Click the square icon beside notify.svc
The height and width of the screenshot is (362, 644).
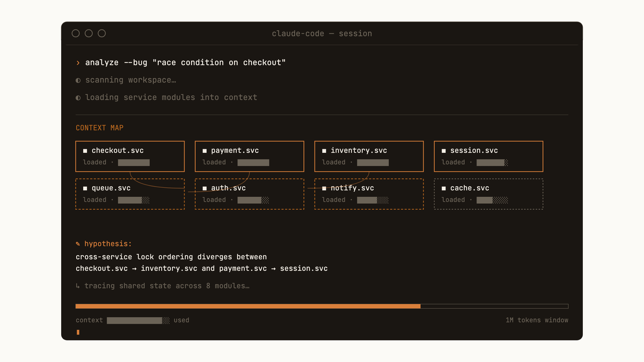pyautogui.click(x=324, y=188)
